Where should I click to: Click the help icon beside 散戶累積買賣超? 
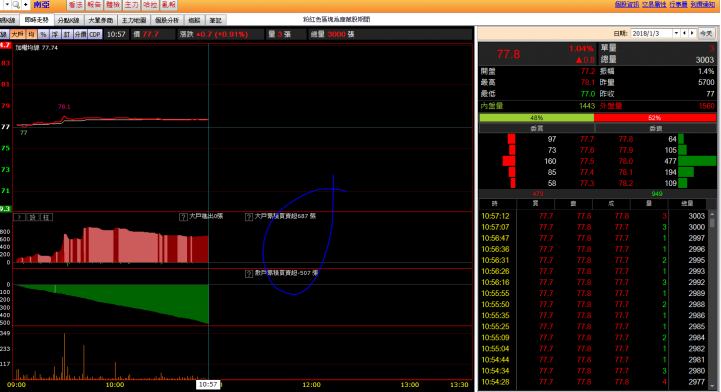(x=249, y=273)
